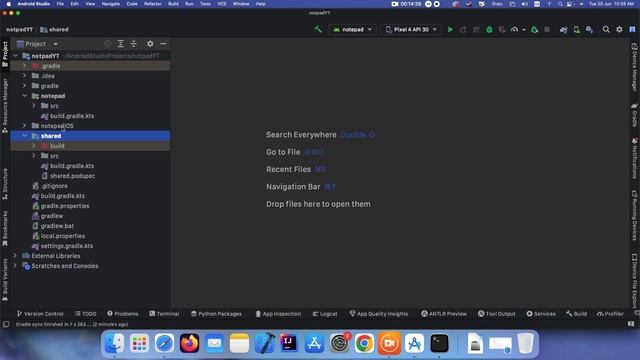Run the app with green play button
This screenshot has height=360, width=640.
click(x=450, y=29)
